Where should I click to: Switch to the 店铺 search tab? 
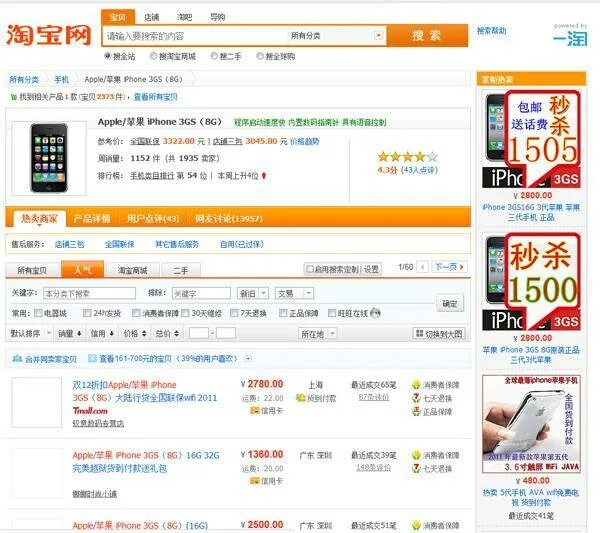coord(151,17)
